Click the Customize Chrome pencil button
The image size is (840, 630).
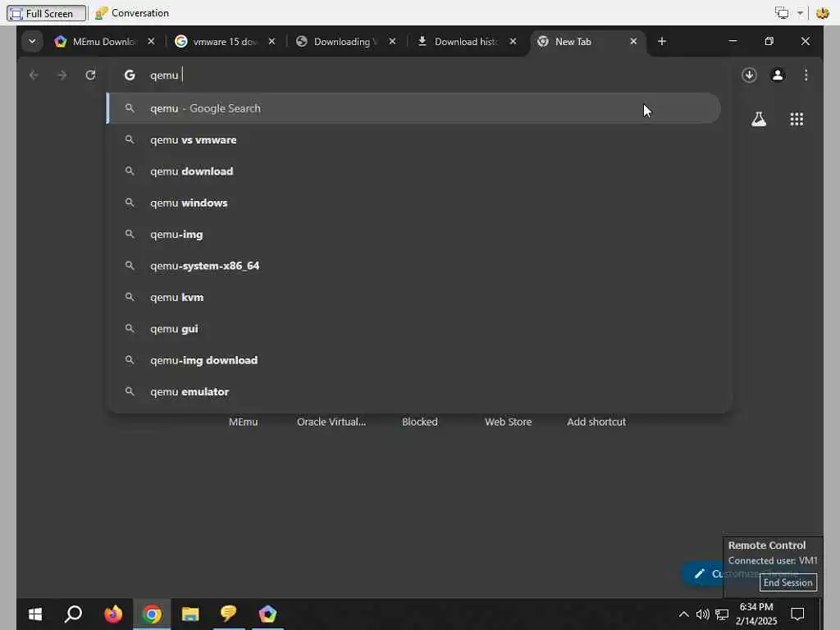coord(702,573)
